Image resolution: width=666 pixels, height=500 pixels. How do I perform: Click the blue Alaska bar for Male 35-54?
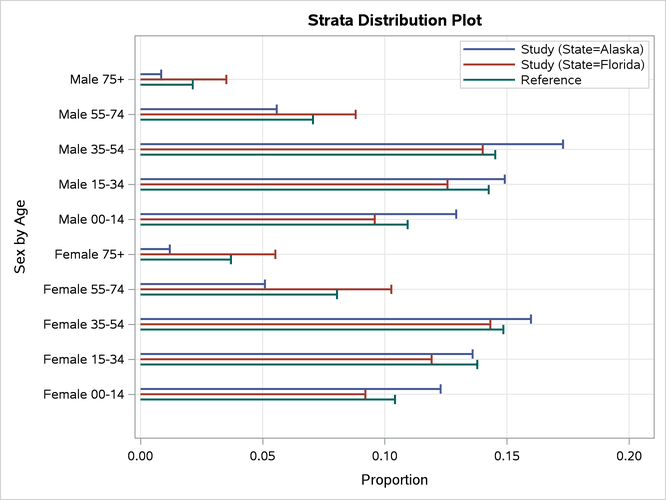(350, 144)
